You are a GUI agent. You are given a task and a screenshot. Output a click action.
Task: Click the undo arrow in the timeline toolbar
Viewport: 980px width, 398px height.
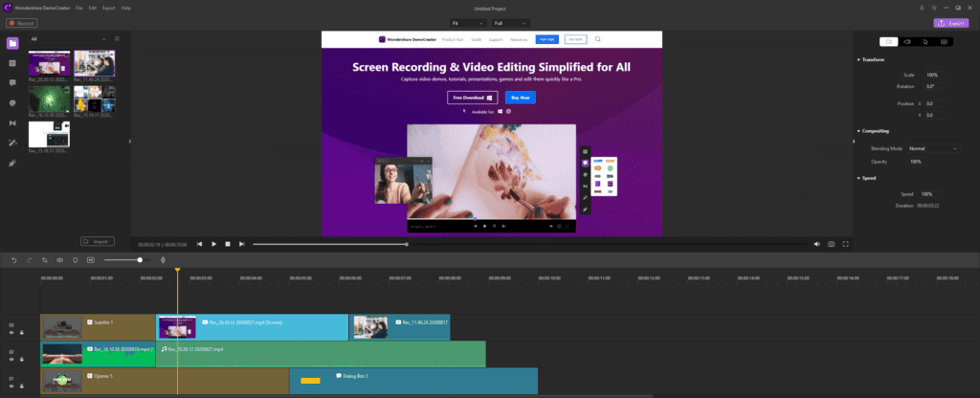[x=13, y=259]
